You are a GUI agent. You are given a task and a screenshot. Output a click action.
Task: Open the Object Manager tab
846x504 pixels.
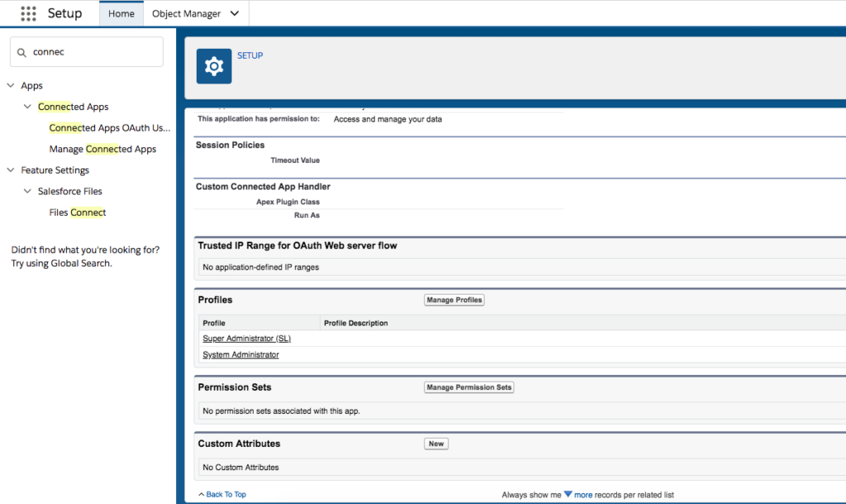pos(188,13)
